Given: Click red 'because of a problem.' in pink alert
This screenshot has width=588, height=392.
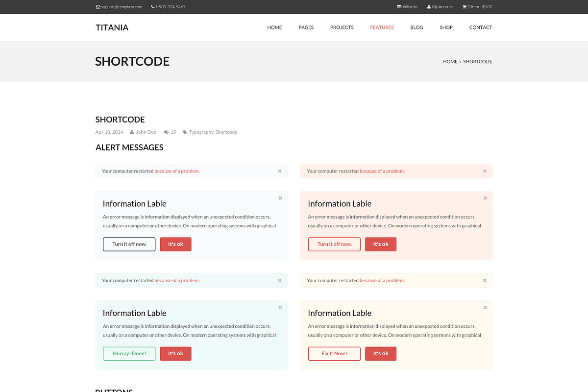Looking at the screenshot, I should tap(382, 171).
